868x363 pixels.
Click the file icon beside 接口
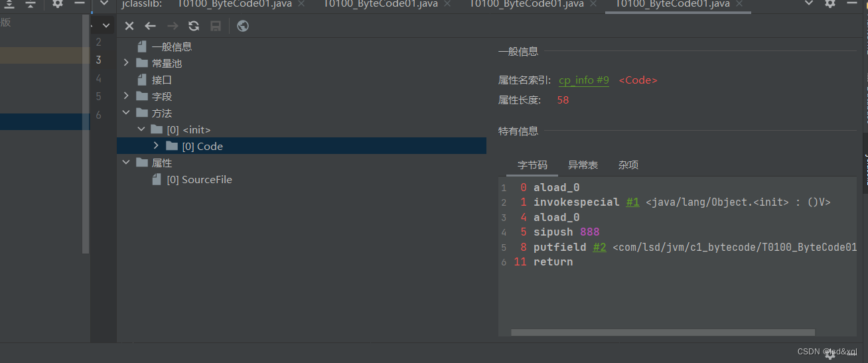pyautogui.click(x=141, y=80)
